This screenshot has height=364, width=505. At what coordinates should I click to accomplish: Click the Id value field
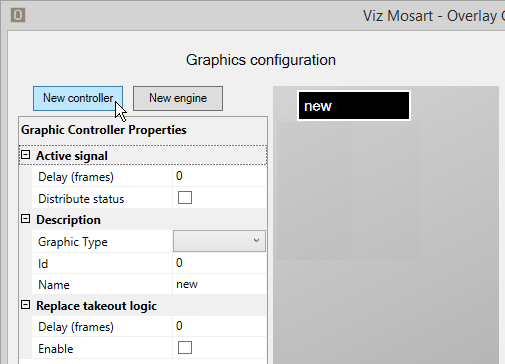pos(219,263)
